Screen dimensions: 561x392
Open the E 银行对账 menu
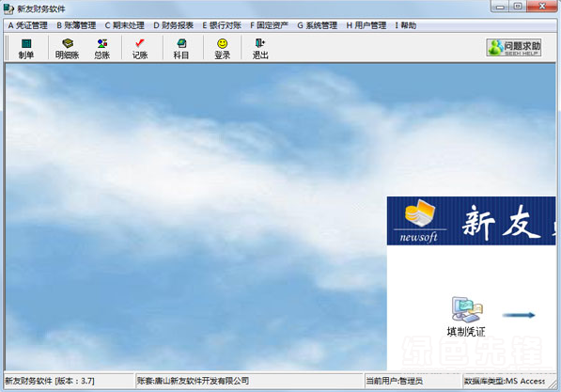point(222,25)
